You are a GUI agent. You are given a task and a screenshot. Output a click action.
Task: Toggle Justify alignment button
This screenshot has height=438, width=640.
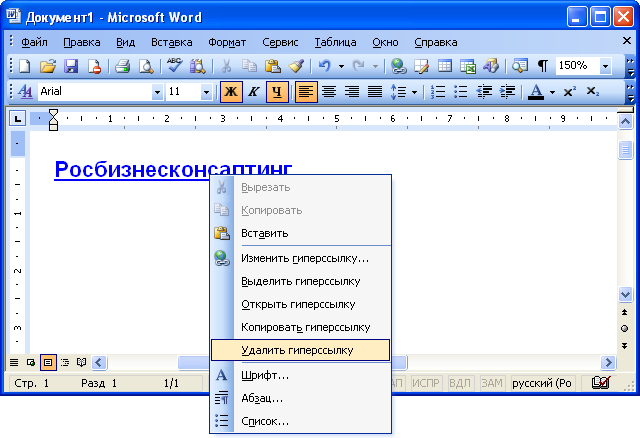coord(375,91)
